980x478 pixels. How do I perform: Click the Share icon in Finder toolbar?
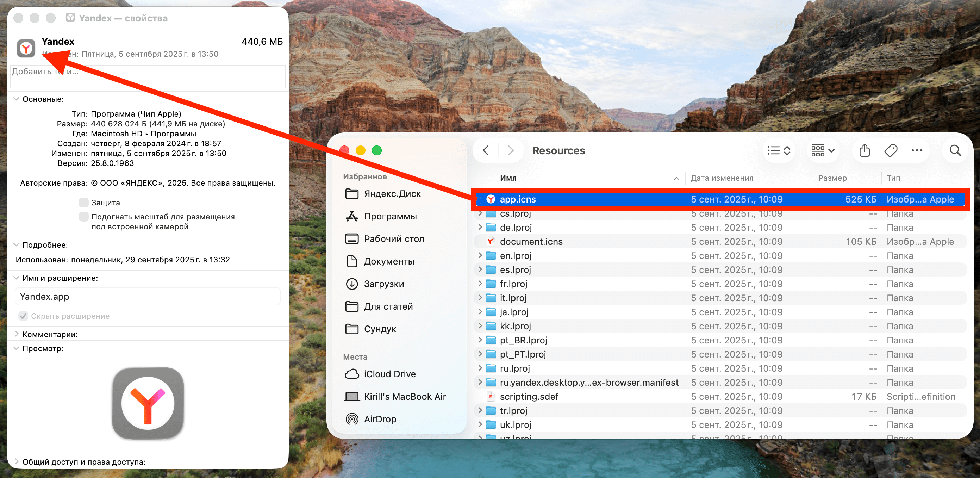(864, 151)
